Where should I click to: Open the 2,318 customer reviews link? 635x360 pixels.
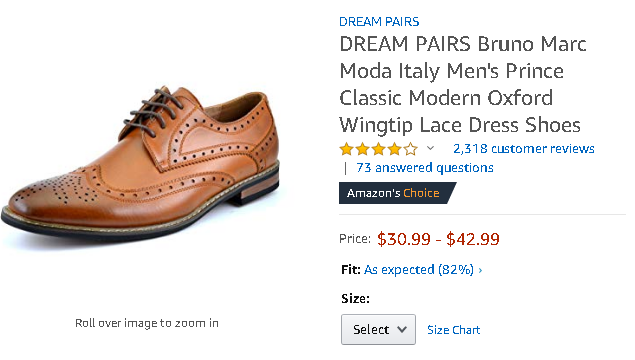(x=524, y=149)
